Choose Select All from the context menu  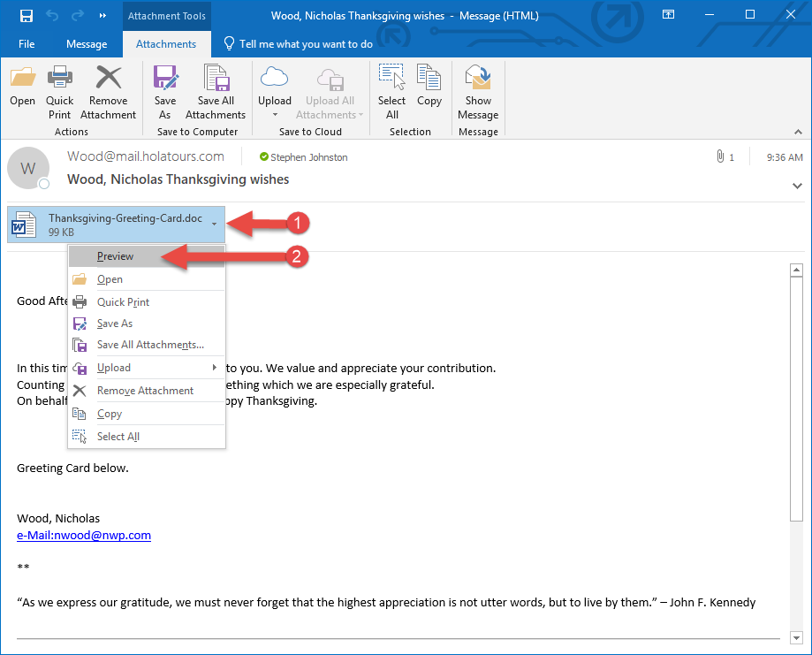147,437
